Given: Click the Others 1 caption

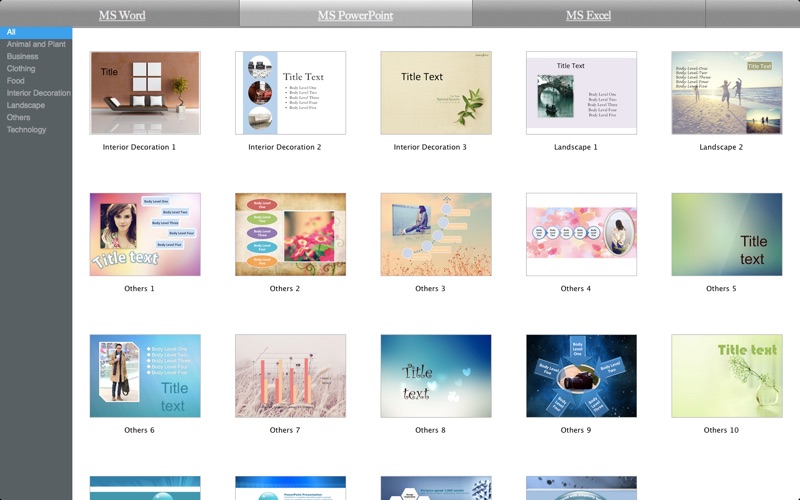Looking at the screenshot, I should (139, 288).
